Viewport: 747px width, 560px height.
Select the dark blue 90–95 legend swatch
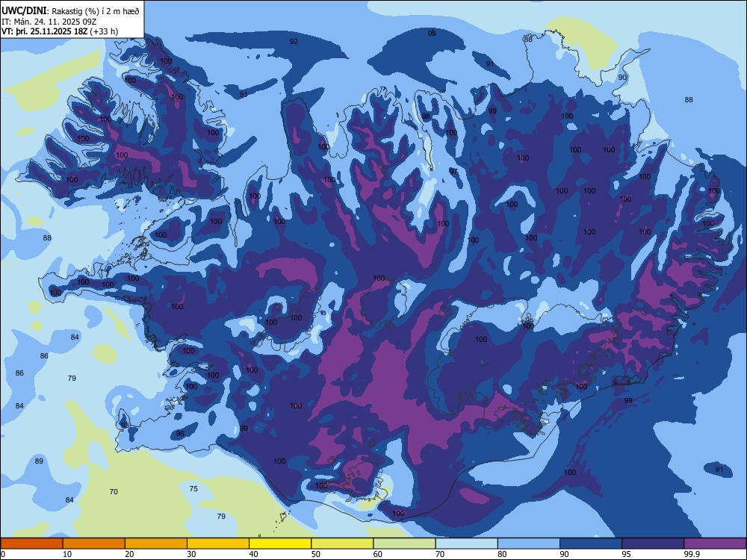591,544
